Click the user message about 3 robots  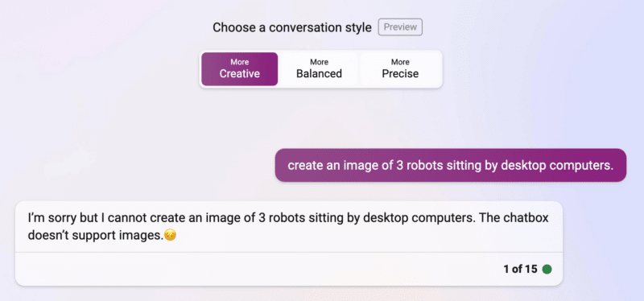coord(451,165)
